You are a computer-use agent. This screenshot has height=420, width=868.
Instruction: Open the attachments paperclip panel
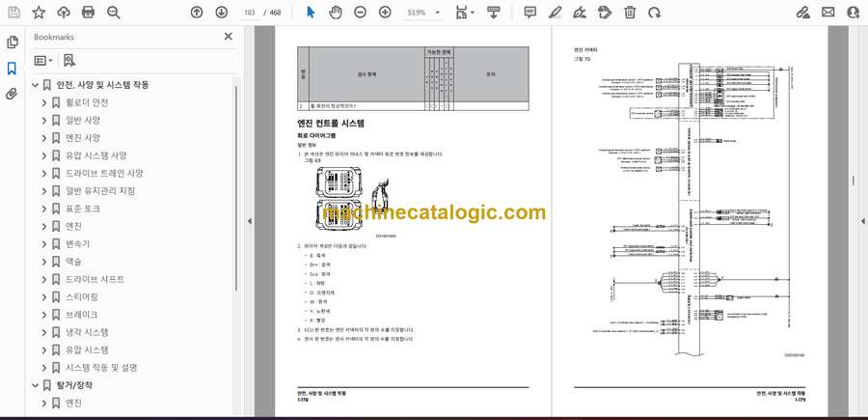(x=12, y=94)
